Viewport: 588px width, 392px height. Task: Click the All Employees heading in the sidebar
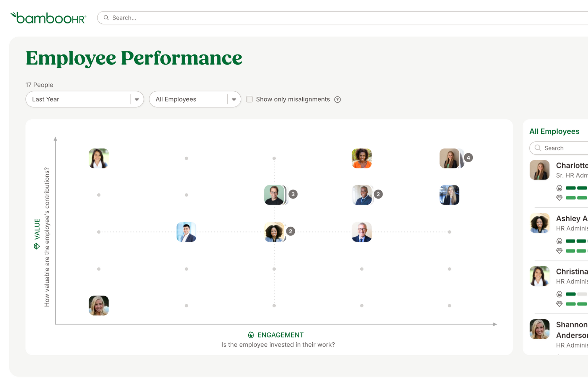pyautogui.click(x=554, y=131)
